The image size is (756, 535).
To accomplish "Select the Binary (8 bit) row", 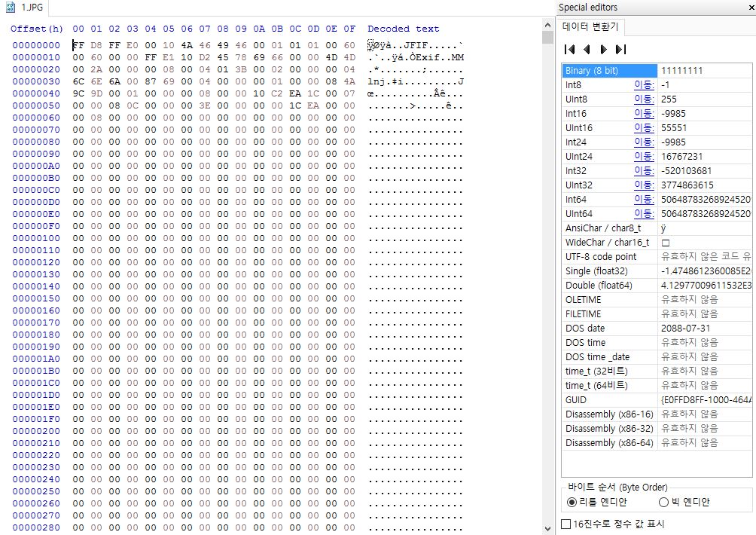I will point(657,70).
